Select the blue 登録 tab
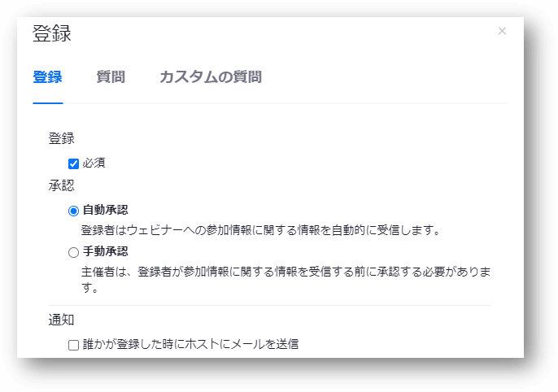 48,76
